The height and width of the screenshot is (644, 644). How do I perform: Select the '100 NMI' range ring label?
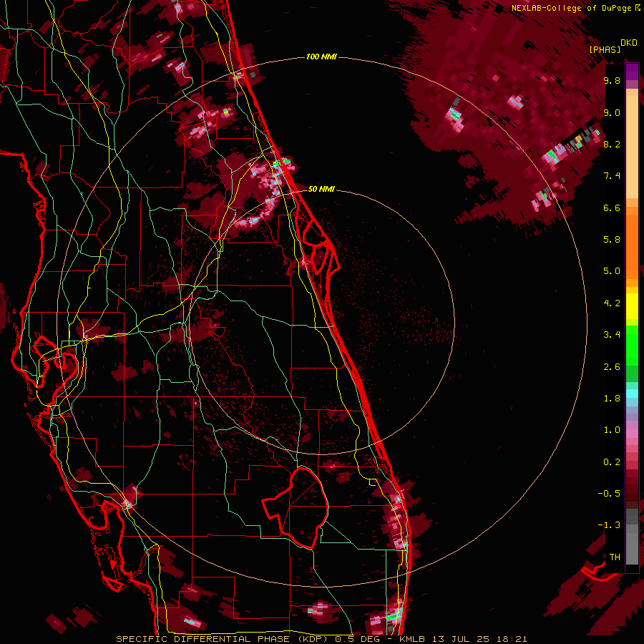click(321, 57)
